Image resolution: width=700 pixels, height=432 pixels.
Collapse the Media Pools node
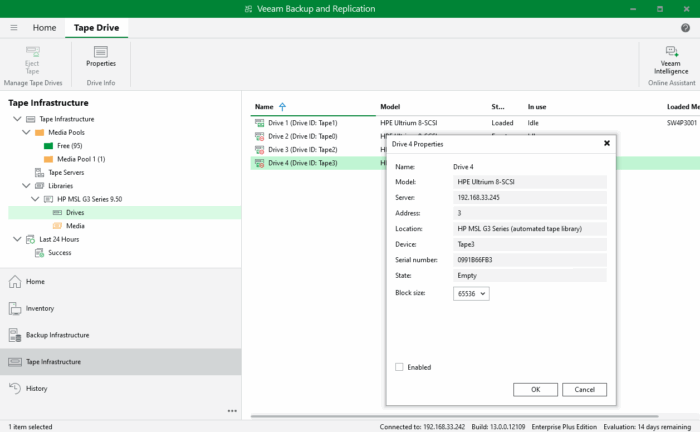[26, 133]
